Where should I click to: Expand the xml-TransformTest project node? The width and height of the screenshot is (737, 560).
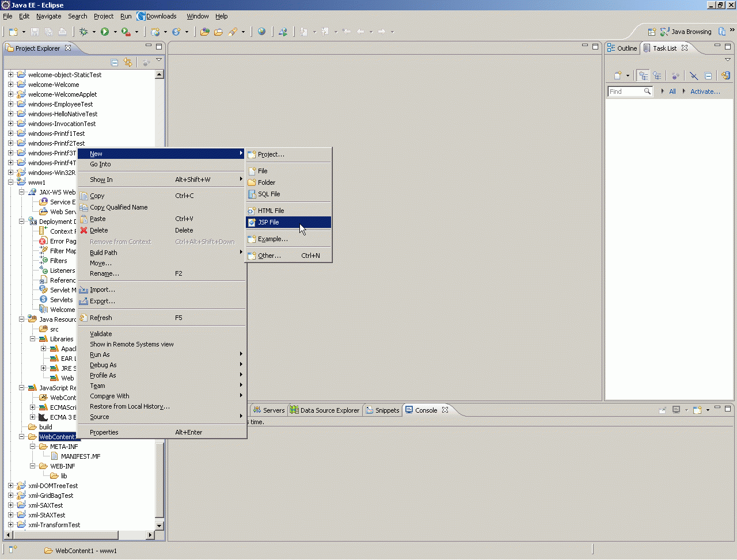[10, 525]
